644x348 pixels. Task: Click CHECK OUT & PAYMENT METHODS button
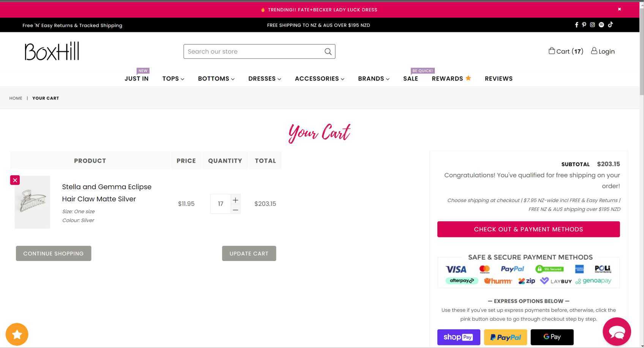pyautogui.click(x=528, y=229)
